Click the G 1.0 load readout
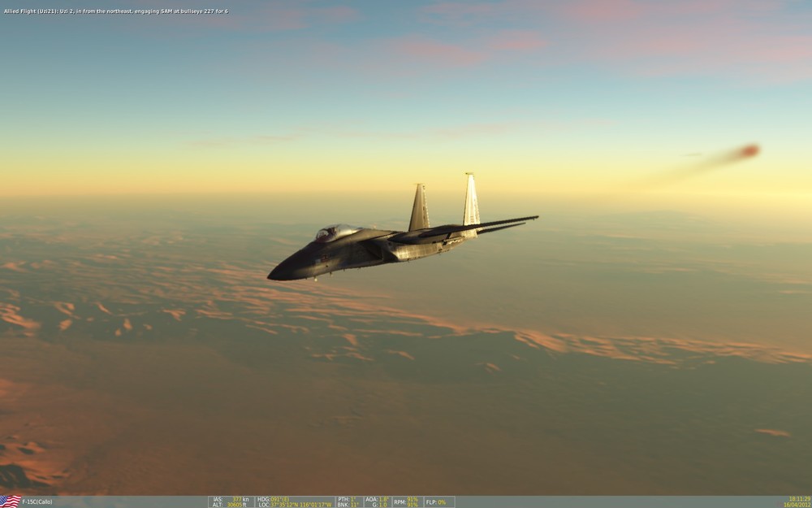The width and height of the screenshot is (812, 508). point(379,505)
